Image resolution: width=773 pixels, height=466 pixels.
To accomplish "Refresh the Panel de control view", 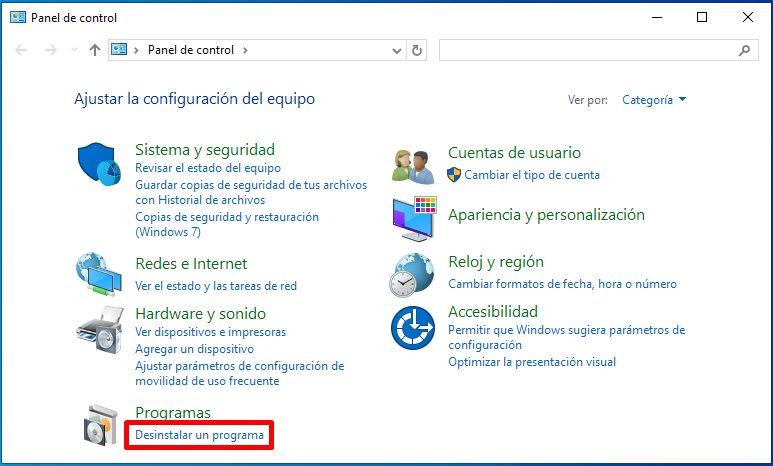I will tap(417, 50).
